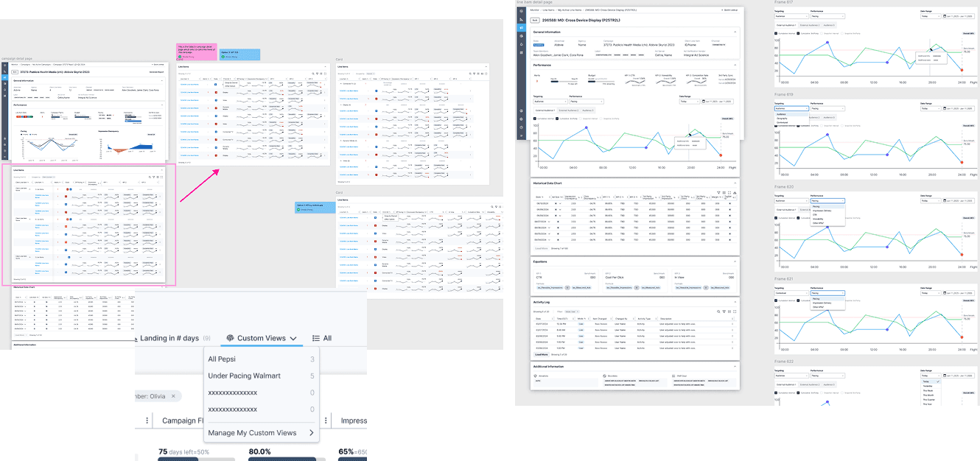Image resolution: width=980 pixels, height=461 pixels.
Task: Click Load More in Activity Log
Action: click(542, 354)
